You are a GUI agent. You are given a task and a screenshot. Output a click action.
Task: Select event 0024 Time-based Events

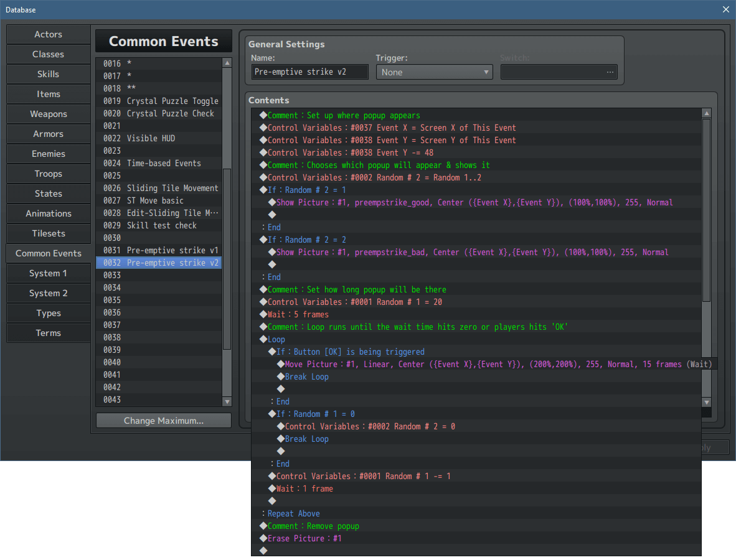(159, 163)
